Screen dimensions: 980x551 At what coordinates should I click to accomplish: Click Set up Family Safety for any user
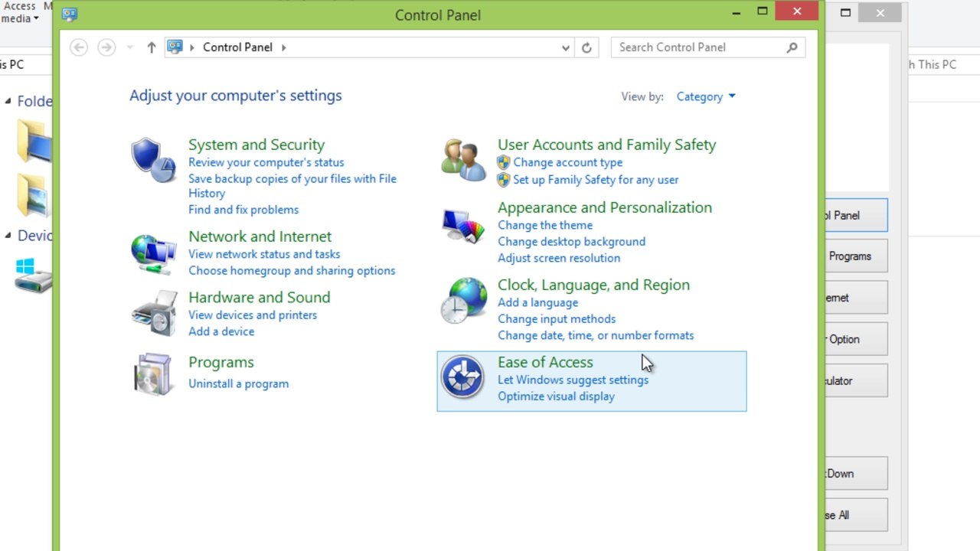(x=596, y=180)
